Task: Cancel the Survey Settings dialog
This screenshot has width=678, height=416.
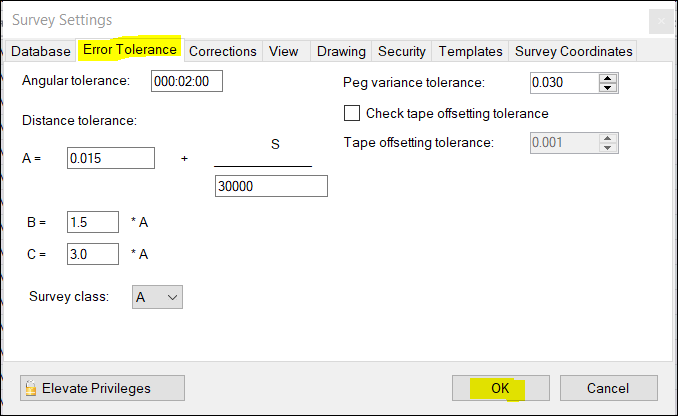Action: tap(608, 388)
